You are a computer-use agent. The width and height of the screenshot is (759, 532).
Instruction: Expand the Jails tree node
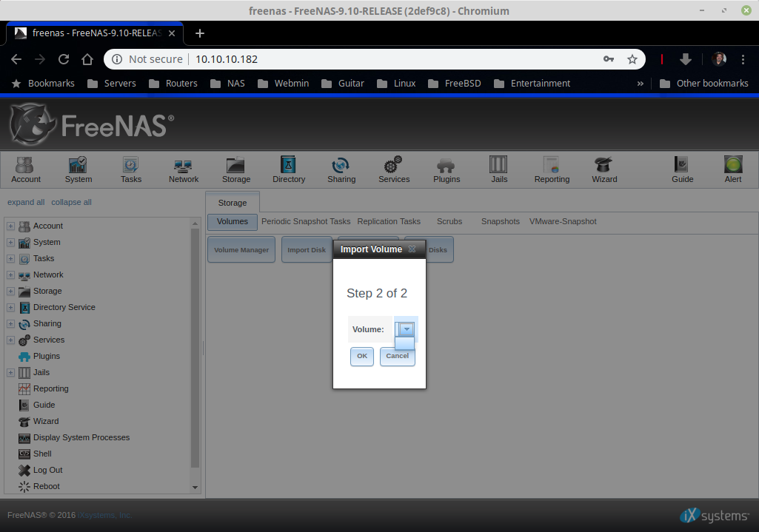pyautogui.click(x=10, y=372)
